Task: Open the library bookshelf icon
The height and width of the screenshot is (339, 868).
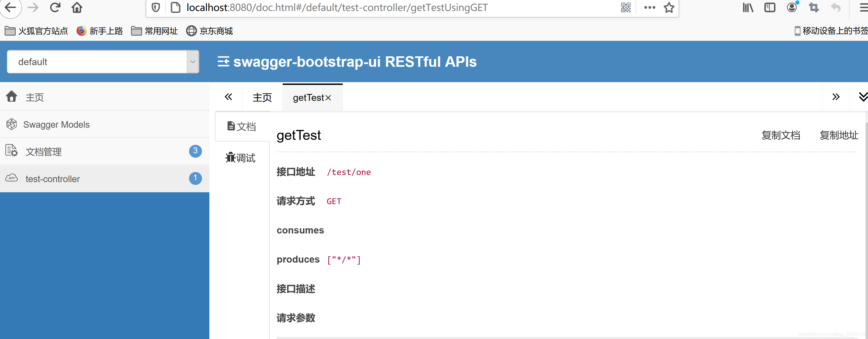Action: tap(748, 7)
